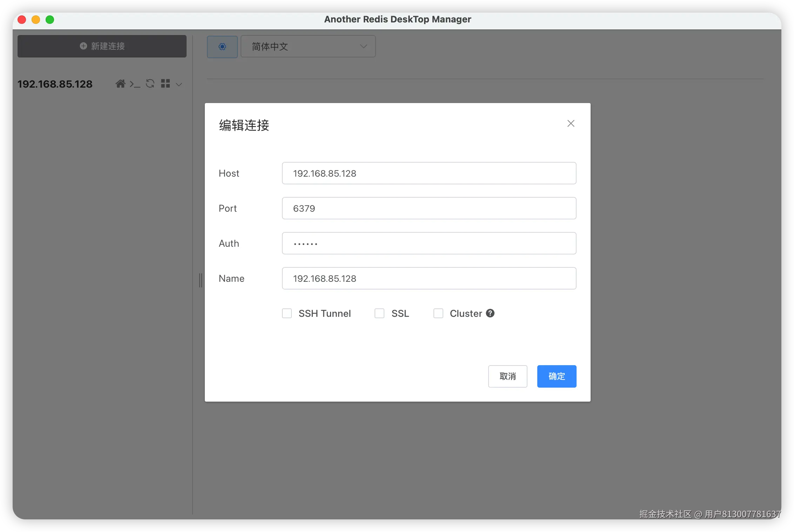
Task: Click the red close window button
Action: [x=22, y=20]
